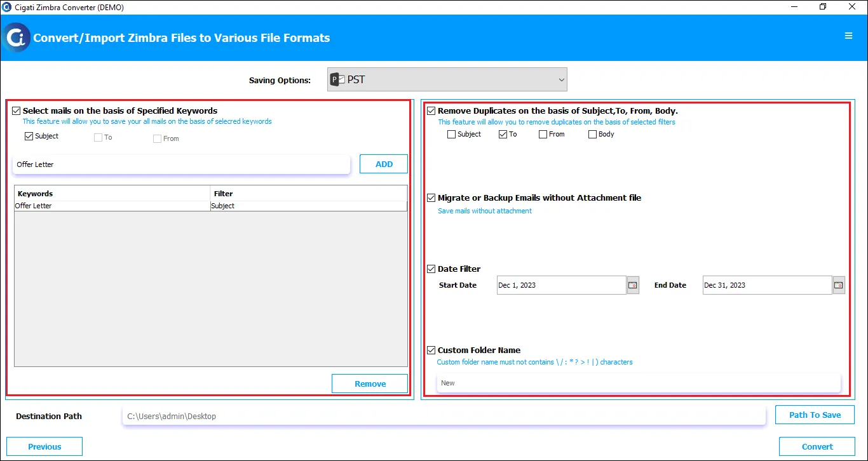Screen dimensions: 868x461
Task: Click the Convert button
Action: pyautogui.click(x=817, y=446)
